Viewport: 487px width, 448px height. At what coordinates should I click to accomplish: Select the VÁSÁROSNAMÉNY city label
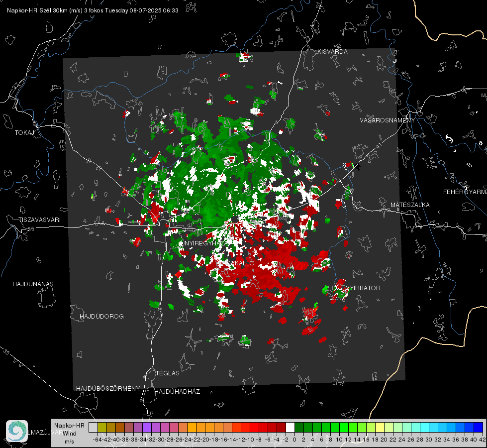(388, 120)
